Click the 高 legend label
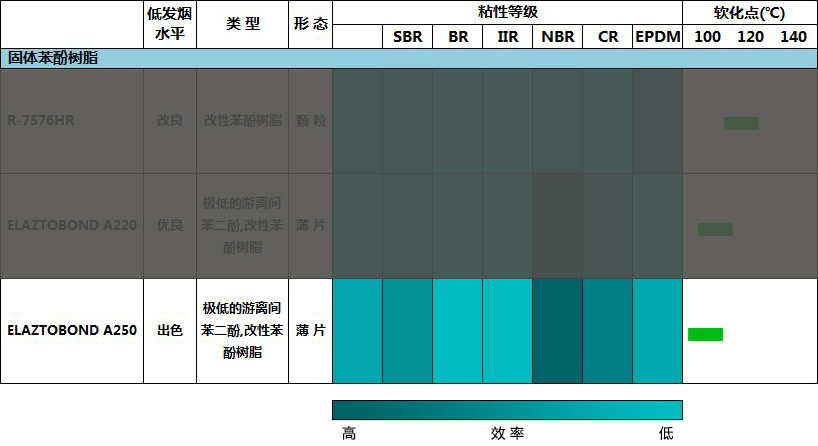Screen dimensions: 818x446 pos(349,433)
